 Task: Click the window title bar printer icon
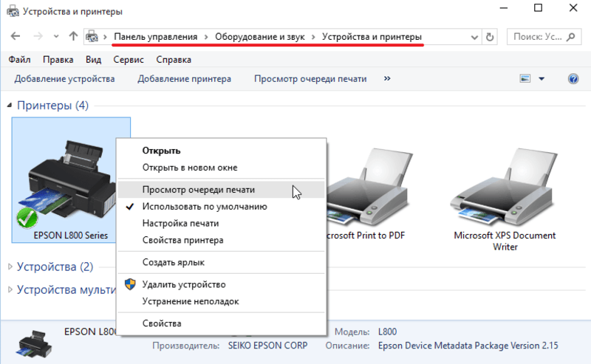pyautogui.click(x=13, y=11)
